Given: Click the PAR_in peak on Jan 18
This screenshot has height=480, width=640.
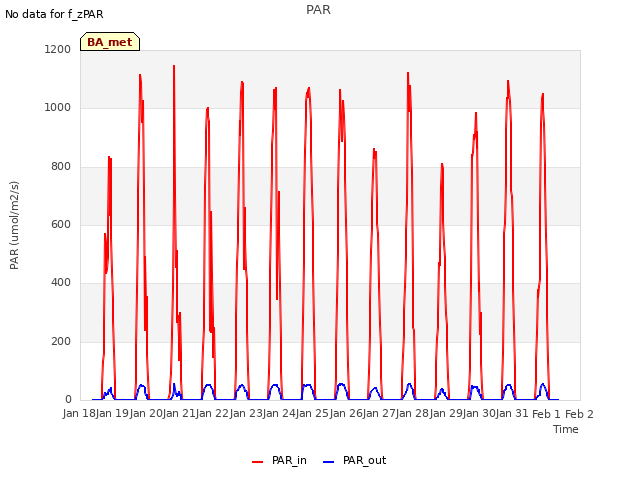Looking at the screenshot, I should point(109,157).
